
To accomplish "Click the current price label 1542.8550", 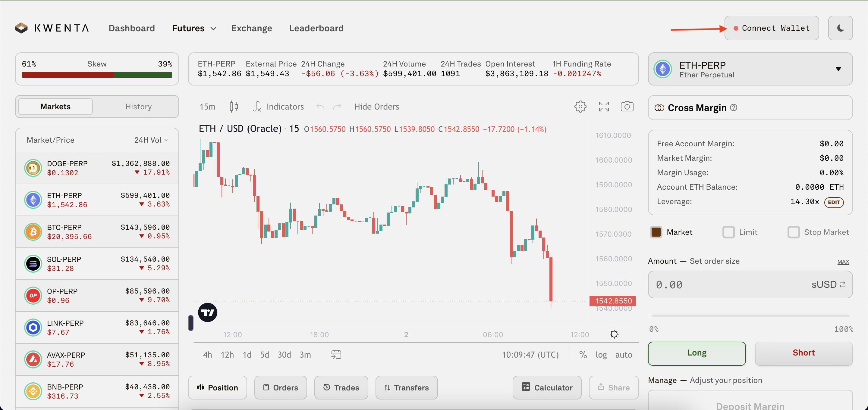I will click(x=613, y=301).
